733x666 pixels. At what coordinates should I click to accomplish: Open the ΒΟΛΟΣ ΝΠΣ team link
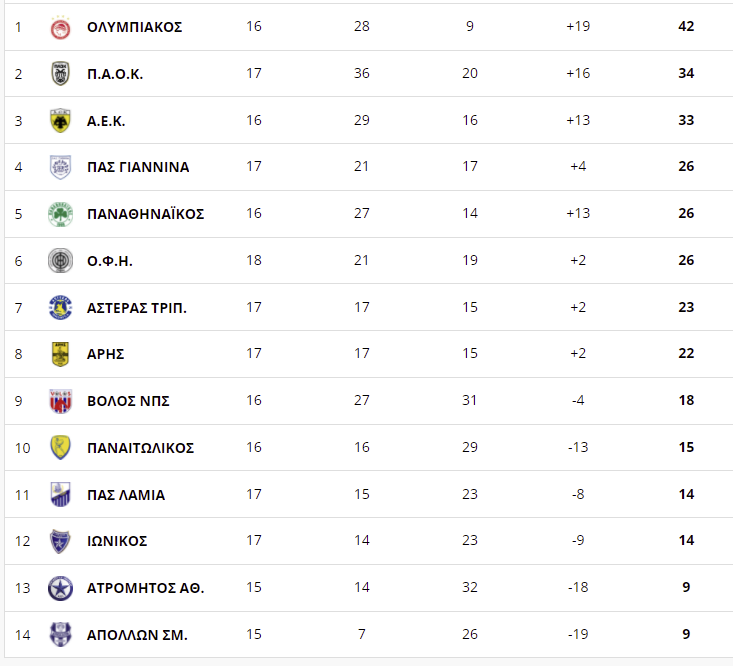click(x=128, y=401)
